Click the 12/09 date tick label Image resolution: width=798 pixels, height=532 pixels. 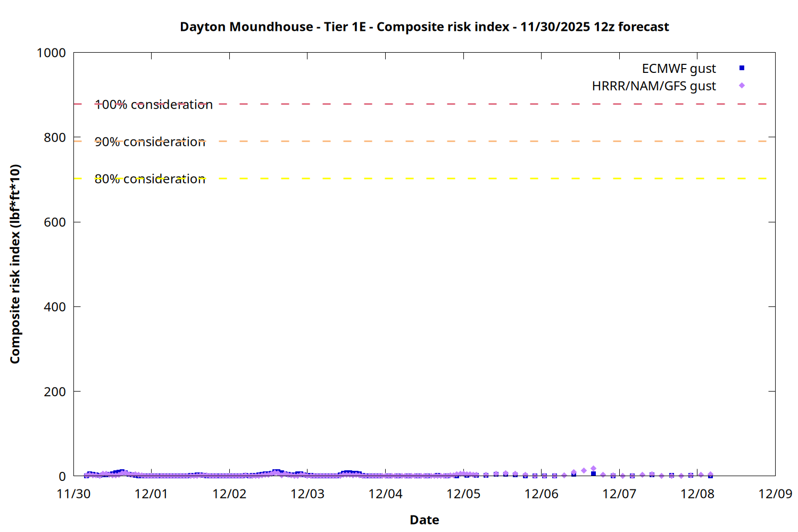click(775, 494)
